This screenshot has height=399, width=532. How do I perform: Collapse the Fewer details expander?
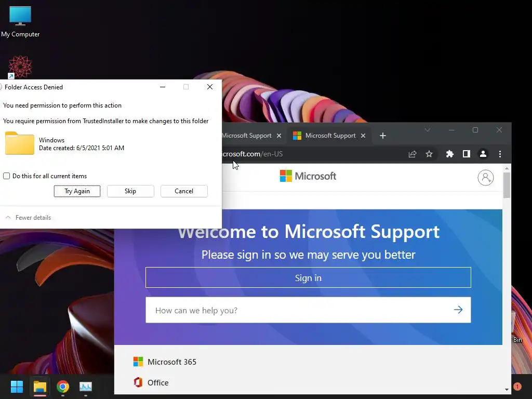coord(28,218)
